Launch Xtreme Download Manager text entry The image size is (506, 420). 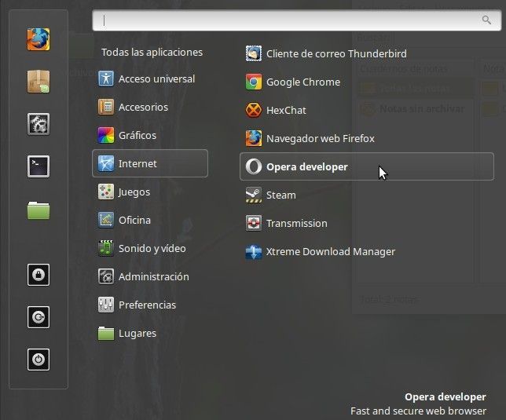tap(331, 252)
